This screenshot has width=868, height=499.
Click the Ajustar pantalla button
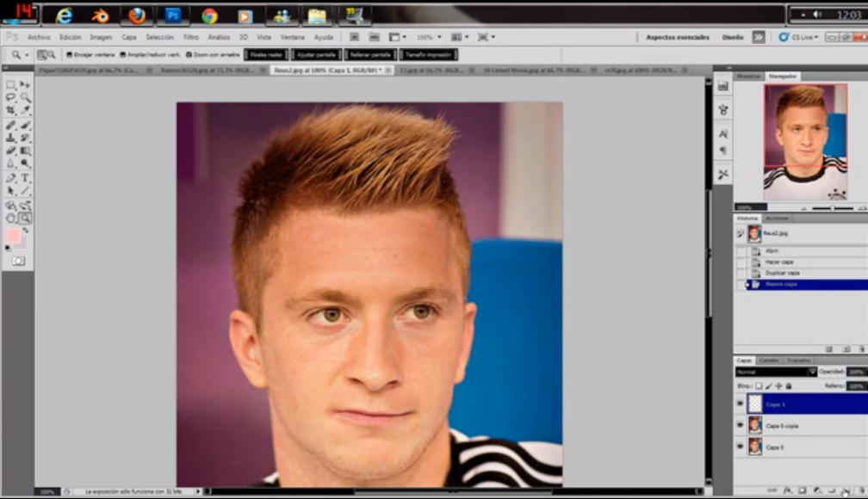[316, 54]
